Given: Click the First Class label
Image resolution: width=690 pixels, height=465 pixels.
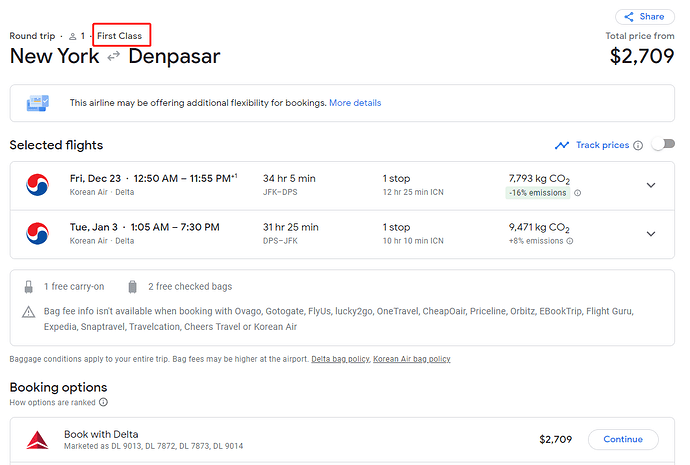Looking at the screenshot, I should [x=120, y=36].
